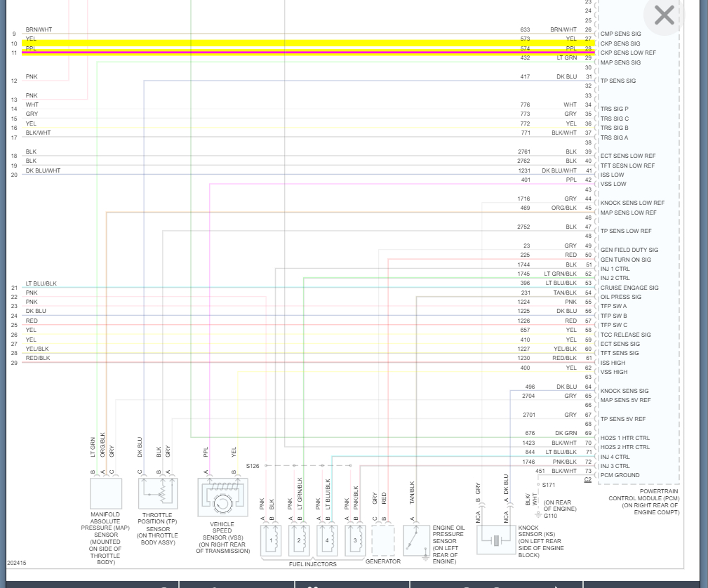The image size is (708, 588).
Task: Click fuel injector 3 symbol
Action: pos(355,540)
